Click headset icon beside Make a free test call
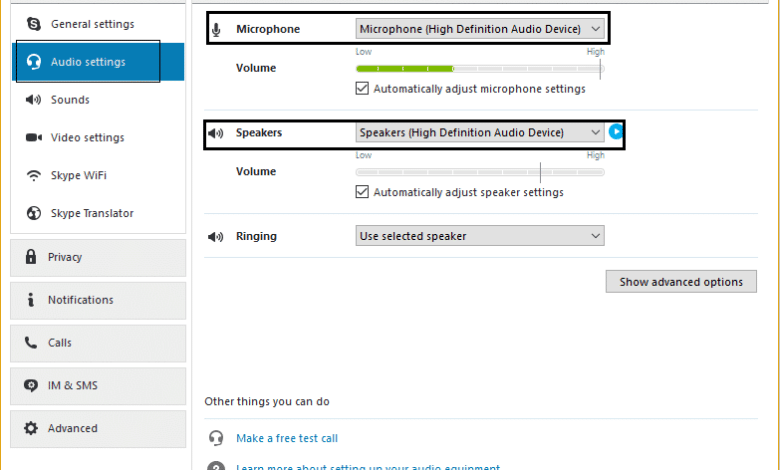780x470 pixels. pyautogui.click(x=216, y=438)
